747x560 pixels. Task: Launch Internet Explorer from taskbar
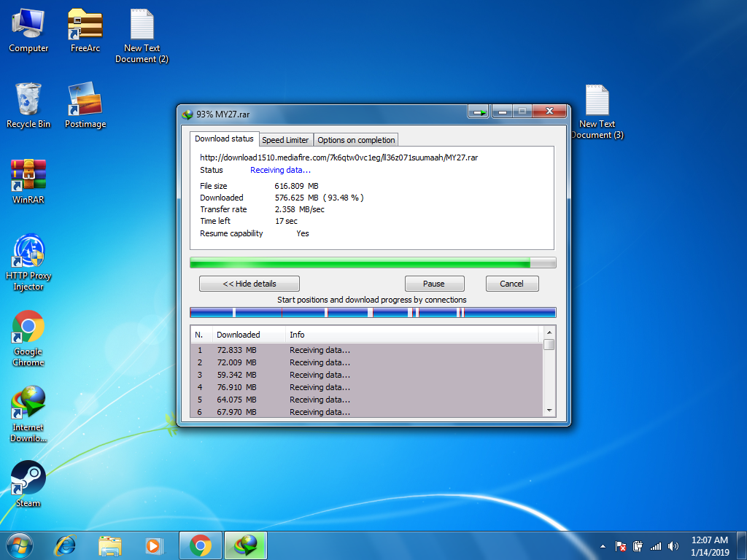click(x=65, y=545)
